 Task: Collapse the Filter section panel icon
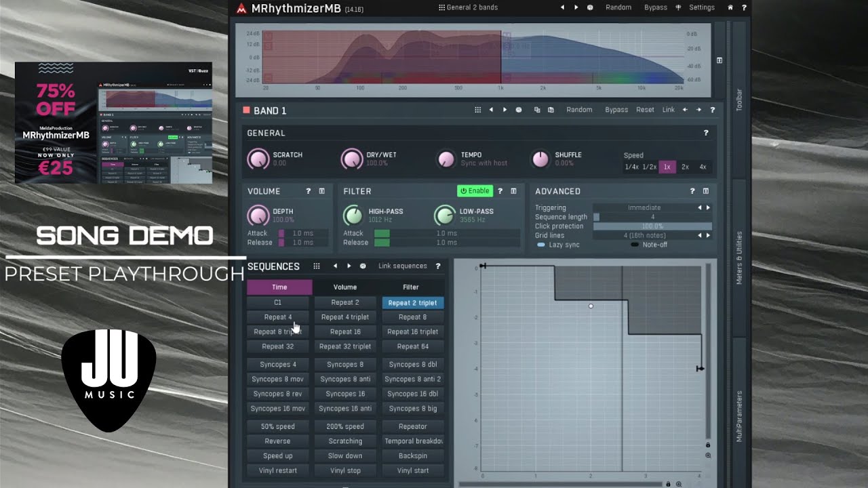[513, 191]
